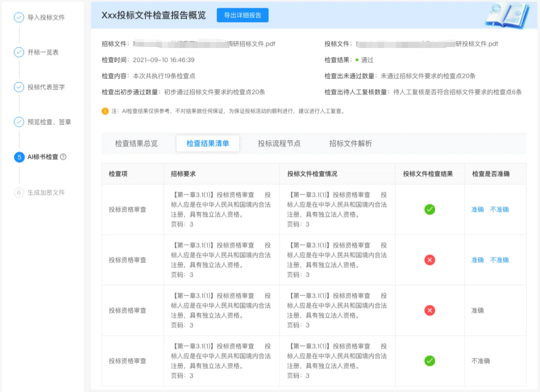
Task: Select the AI标书检查 step label
Action: [x=42, y=156]
